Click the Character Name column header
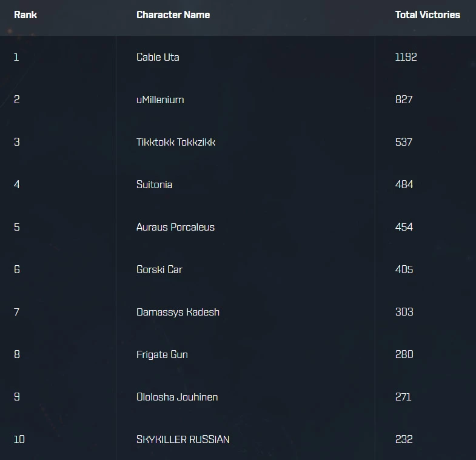476x460 pixels. (x=173, y=15)
